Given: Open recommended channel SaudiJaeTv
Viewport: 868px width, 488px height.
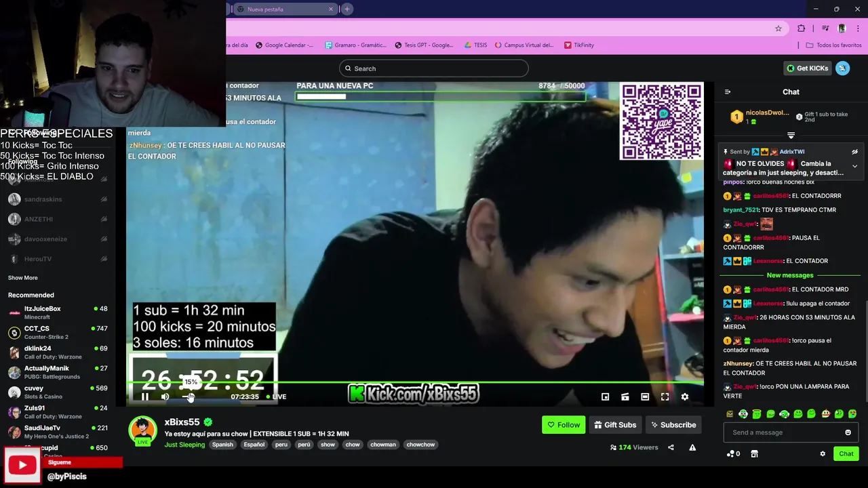Looking at the screenshot, I should (x=58, y=432).
